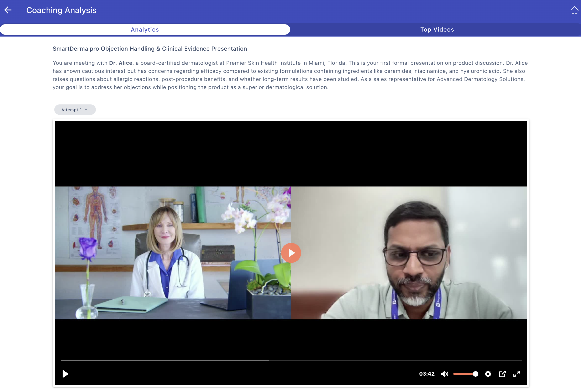
Task: Click the volume slider white knob
Action: tap(476, 374)
